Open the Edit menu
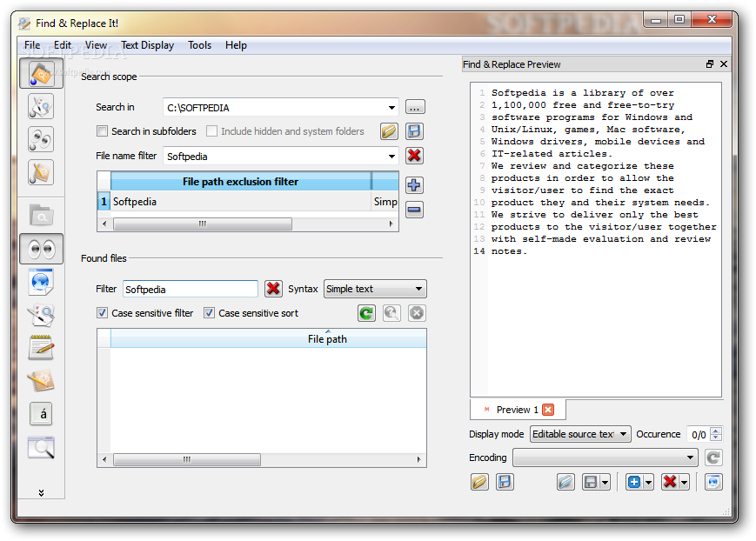This screenshot has width=756, height=541. pyautogui.click(x=62, y=45)
